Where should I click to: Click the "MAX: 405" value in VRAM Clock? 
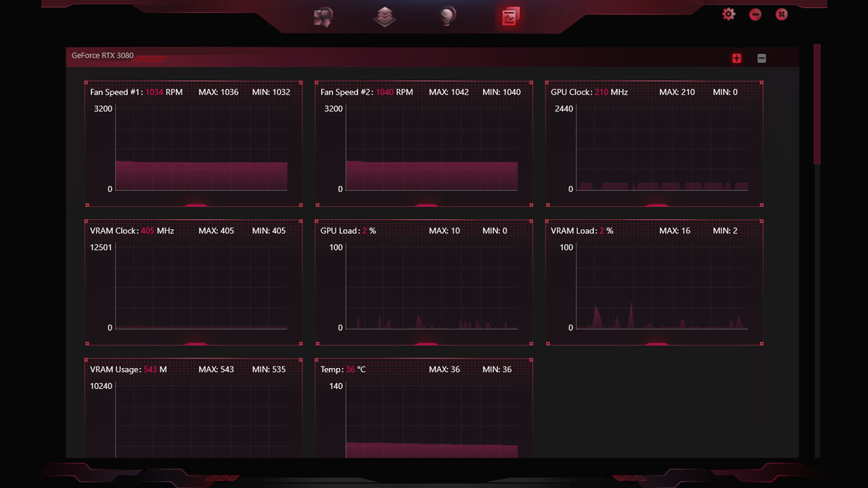click(x=216, y=231)
